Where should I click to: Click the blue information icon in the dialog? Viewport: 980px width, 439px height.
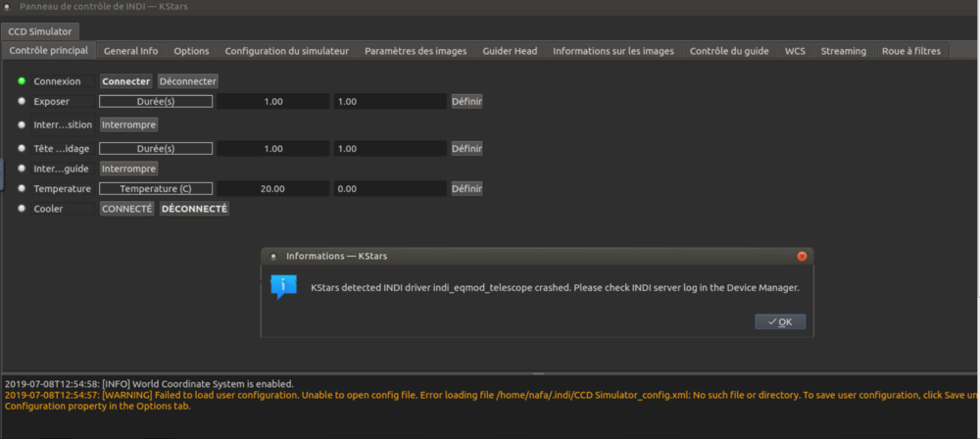283,287
